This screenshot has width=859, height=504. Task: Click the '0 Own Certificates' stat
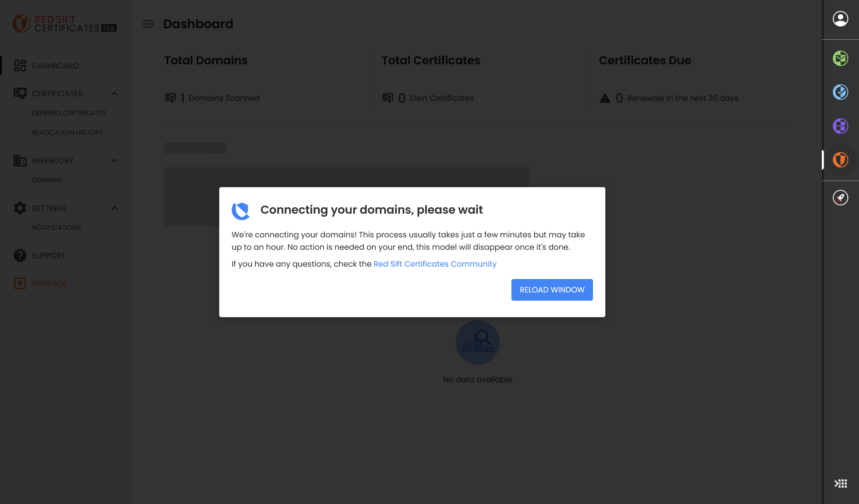[x=428, y=98]
